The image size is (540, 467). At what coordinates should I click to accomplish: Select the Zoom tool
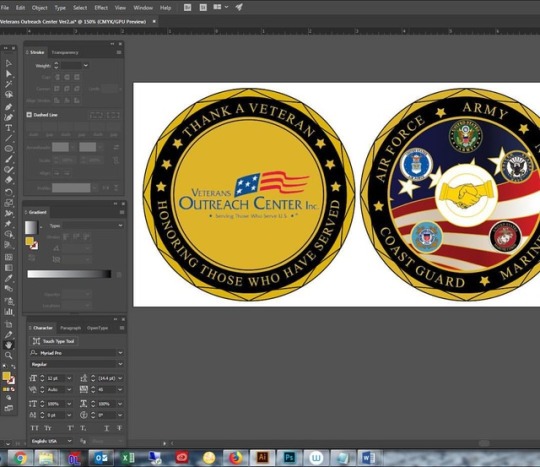pyautogui.click(x=9, y=355)
